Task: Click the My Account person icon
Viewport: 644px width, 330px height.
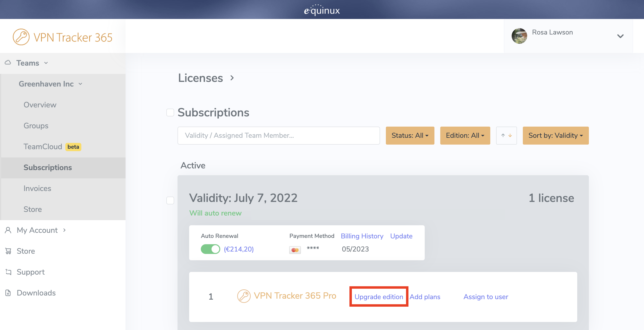Action: pyautogui.click(x=8, y=230)
